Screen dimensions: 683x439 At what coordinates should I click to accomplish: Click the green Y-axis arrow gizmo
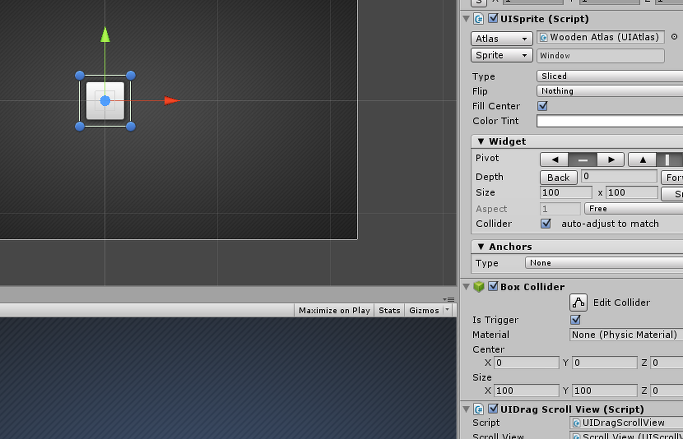pyautogui.click(x=105, y=35)
